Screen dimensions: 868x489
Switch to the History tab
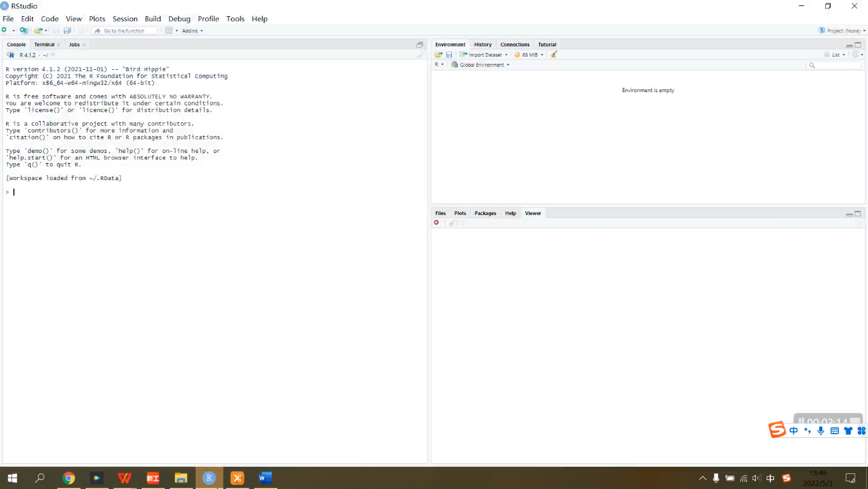pos(483,45)
